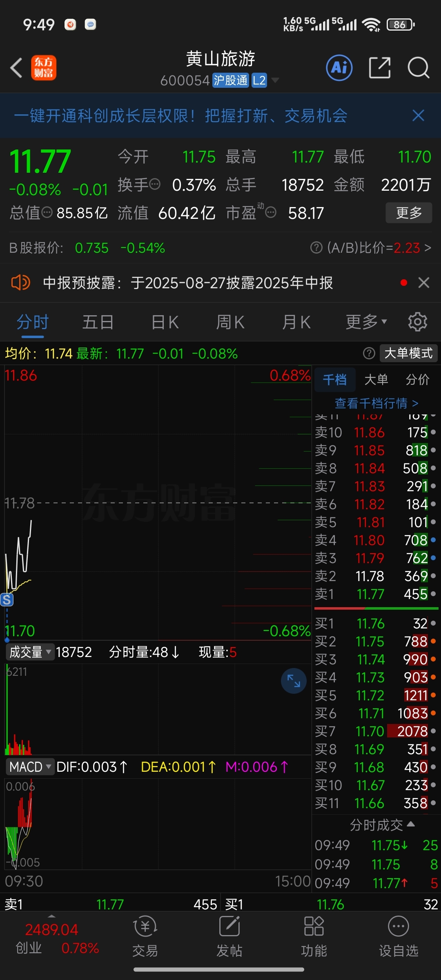Image resolution: width=441 pixels, height=980 pixels.
Task: Tap the B股报价 0.735 value
Action: [92, 248]
